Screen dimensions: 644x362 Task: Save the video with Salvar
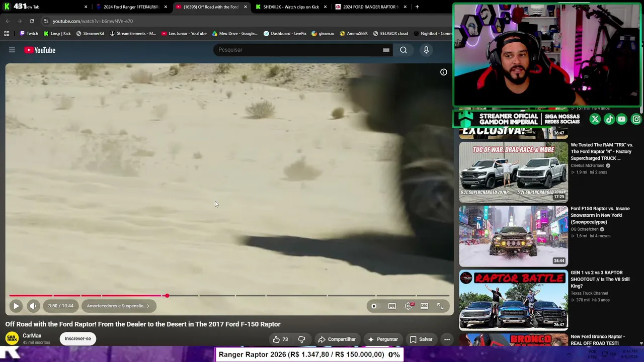pyautogui.click(x=421, y=339)
